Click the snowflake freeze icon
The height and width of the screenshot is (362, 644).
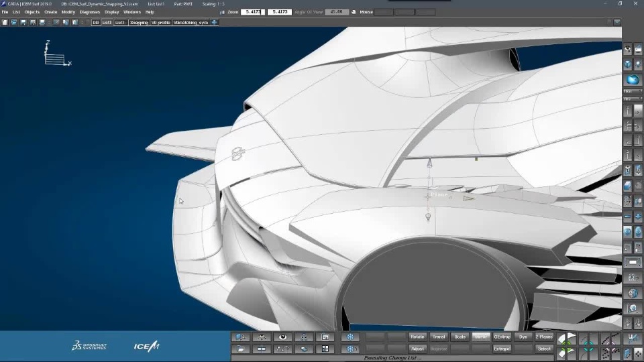coord(350,337)
